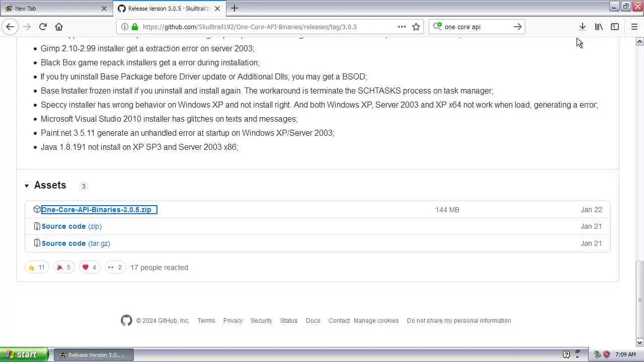This screenshot has height=362, width=644.
Task: Open the Library bookmarks and history menu
Action: tap(599, 27)
